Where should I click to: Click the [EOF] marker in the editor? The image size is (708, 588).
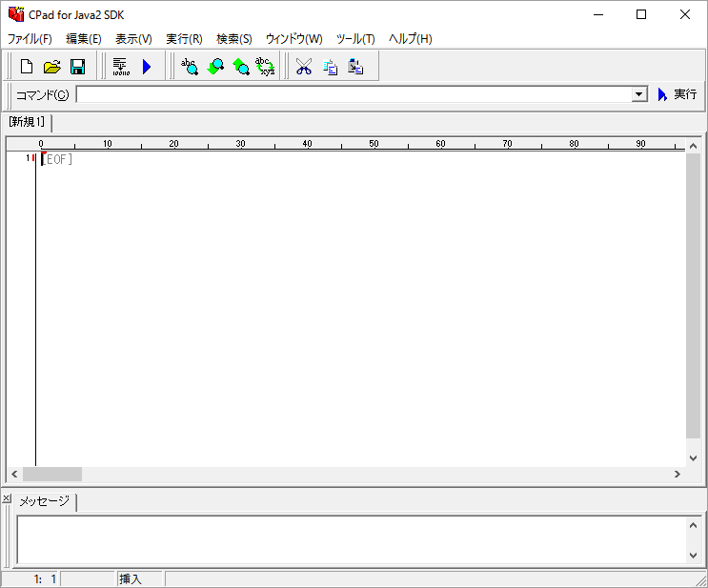pyautogui.click(x=57, y=159)
